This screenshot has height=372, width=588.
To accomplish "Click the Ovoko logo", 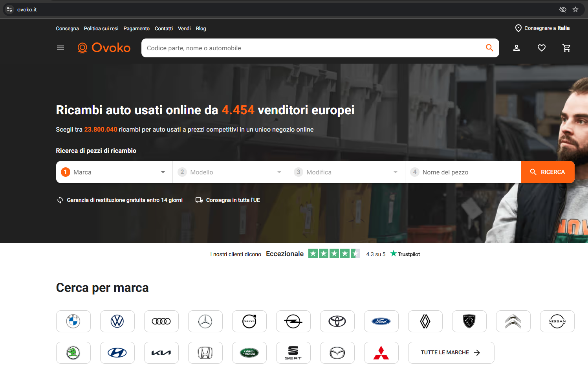I will [104, 48].
